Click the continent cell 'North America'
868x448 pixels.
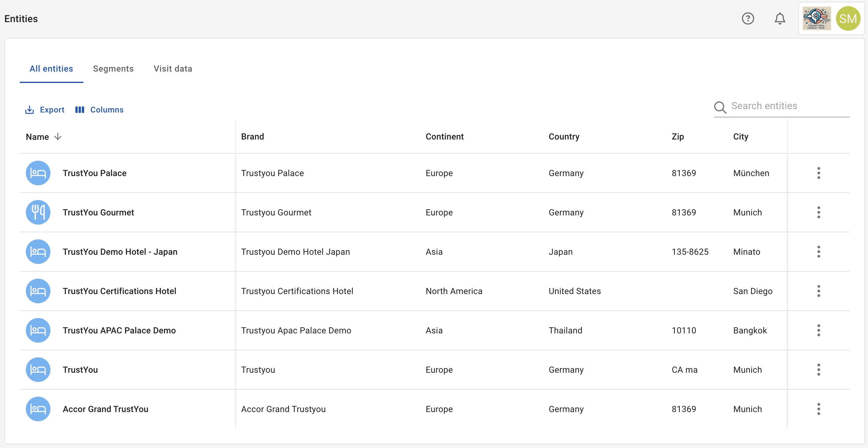[x=454, y=291]
